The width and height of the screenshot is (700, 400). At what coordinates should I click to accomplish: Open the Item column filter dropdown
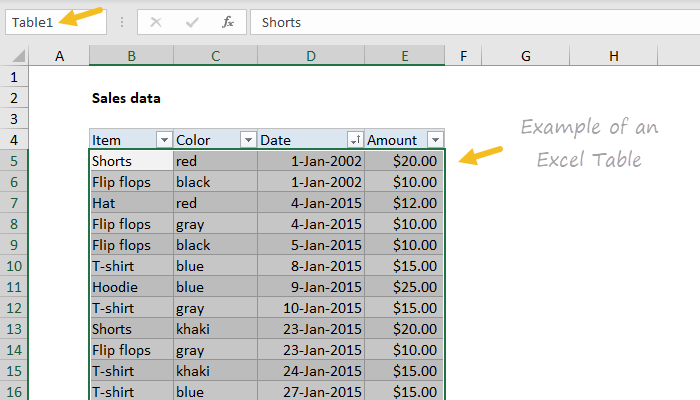coord(163,141)
